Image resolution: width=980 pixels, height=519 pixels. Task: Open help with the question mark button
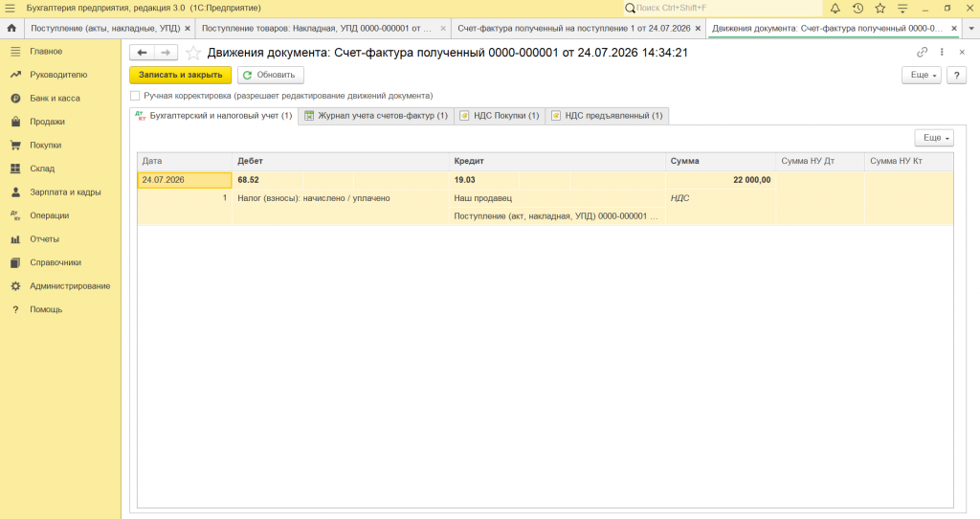[956, 75]
